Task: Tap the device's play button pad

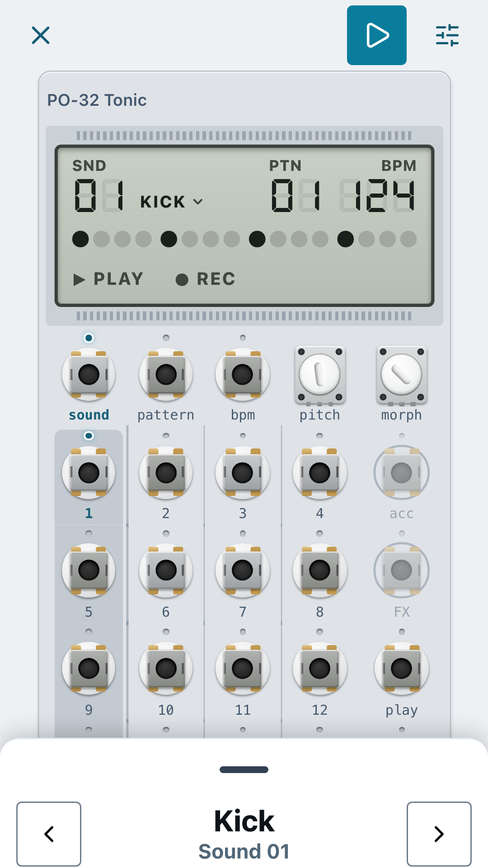Action: (401, 669)
